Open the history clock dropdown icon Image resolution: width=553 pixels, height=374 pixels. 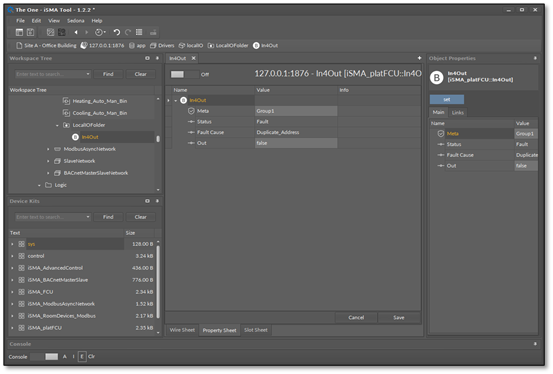(x=100, y=32)
